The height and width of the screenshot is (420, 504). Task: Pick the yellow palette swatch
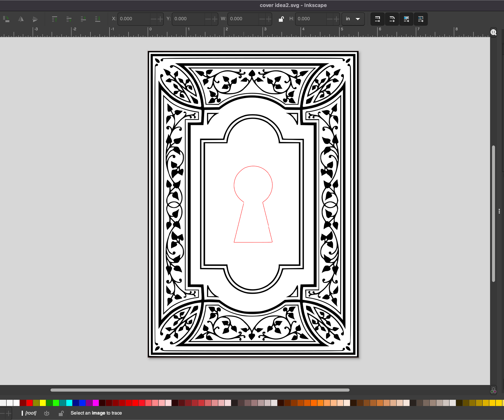pos(43,403)
